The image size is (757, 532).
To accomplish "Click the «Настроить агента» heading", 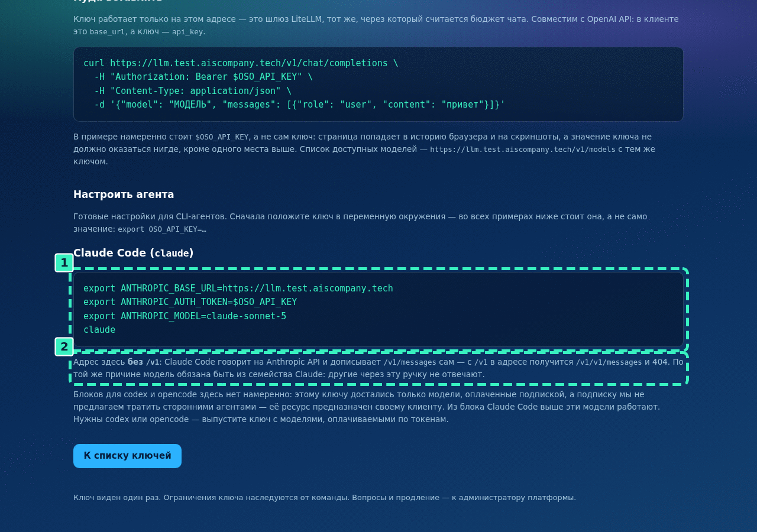I will (x=124, y=194).
